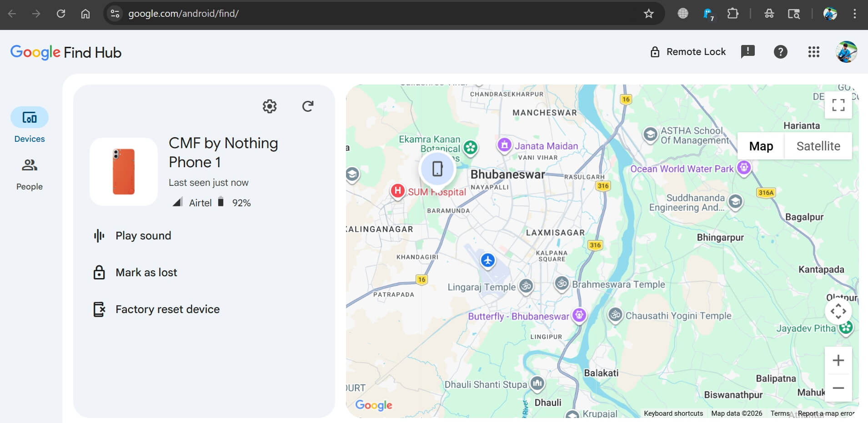Click 'CMF by Nothing Phone 1' title
868x423 pixels.
pos(223,153)
